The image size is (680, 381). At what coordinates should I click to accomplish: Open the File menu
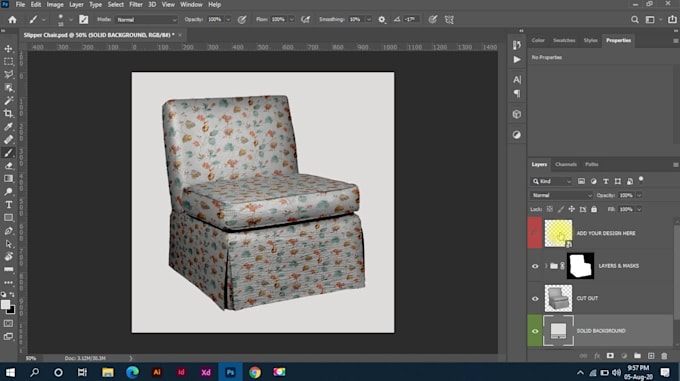(20, 4)
